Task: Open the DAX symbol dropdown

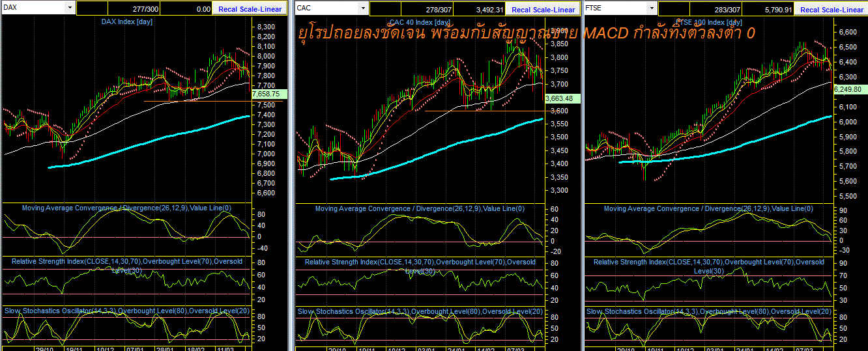Action: coord(70,8)
